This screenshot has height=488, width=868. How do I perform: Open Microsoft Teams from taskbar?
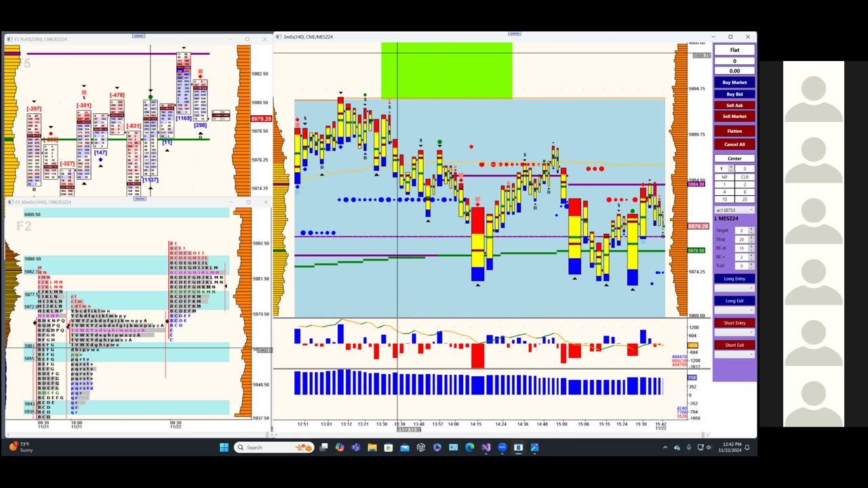tap(356, 447)
